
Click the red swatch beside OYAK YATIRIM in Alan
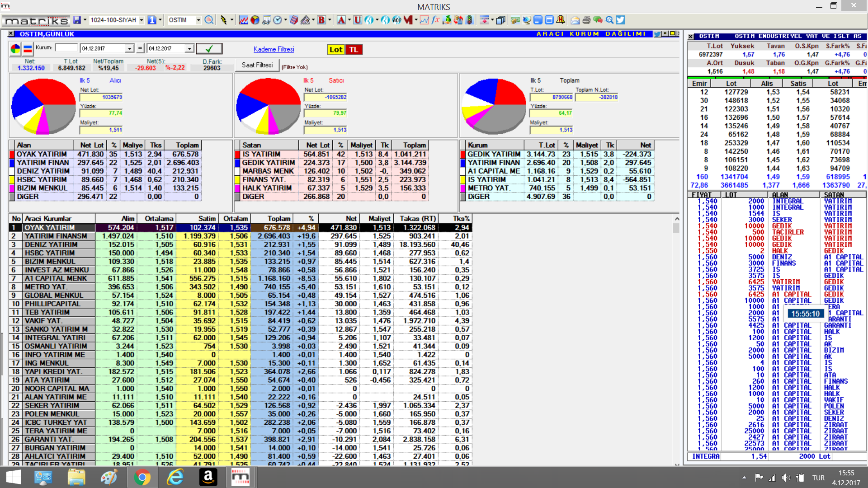point(12,155)
